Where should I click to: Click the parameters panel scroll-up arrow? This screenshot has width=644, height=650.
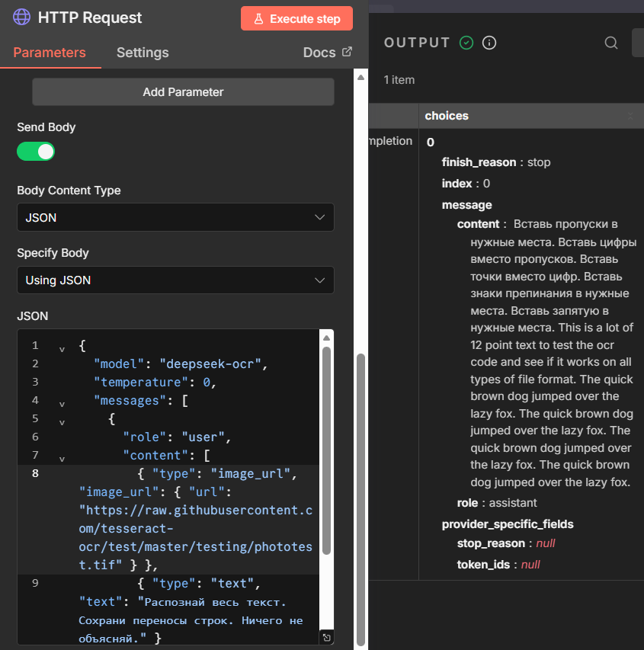pyautogui.click(x=360, y=78)
